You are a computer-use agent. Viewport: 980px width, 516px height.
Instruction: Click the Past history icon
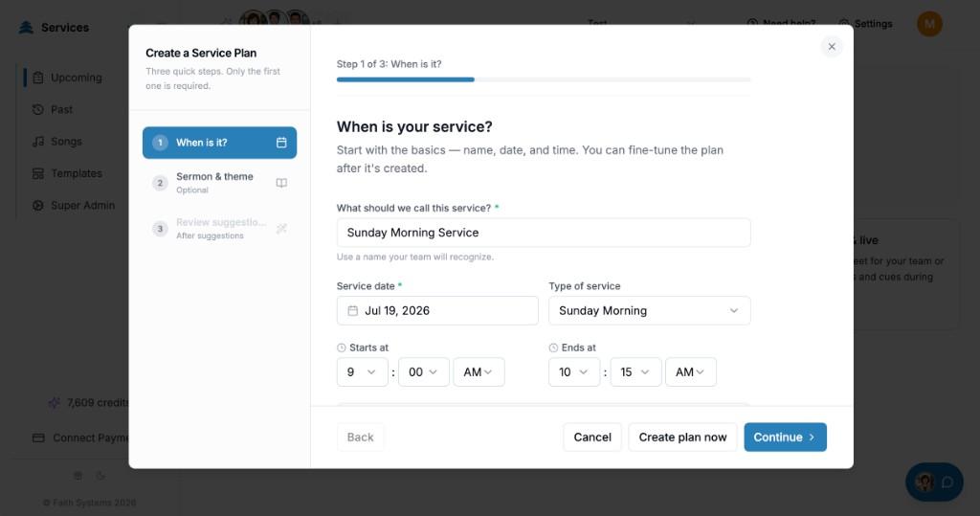[38, 109]
